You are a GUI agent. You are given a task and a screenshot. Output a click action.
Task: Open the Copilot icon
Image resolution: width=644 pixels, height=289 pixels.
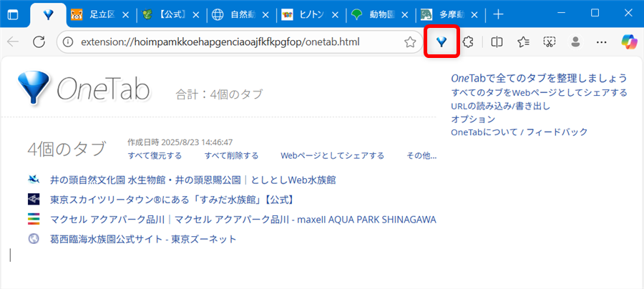[630, 41]
